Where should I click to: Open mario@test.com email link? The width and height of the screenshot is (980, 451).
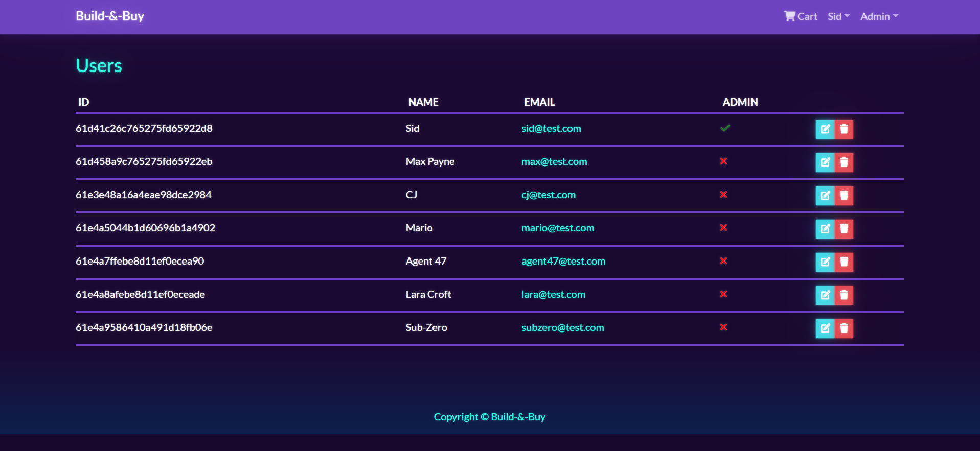(x=558, y=228)
